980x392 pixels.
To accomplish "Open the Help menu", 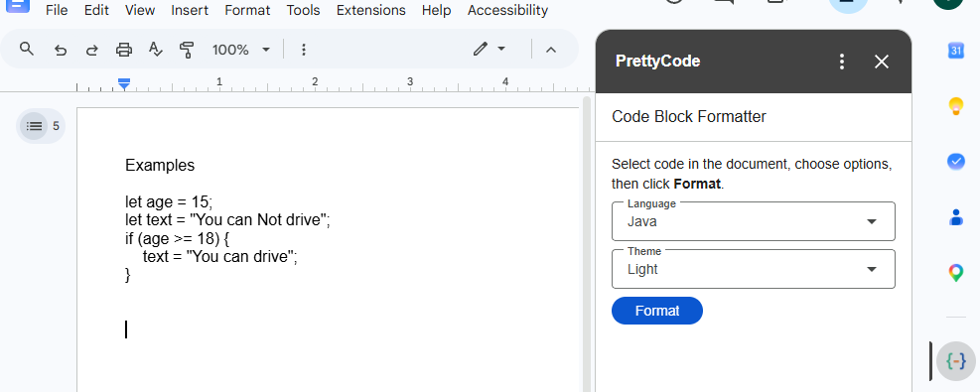I will [436, 10].
